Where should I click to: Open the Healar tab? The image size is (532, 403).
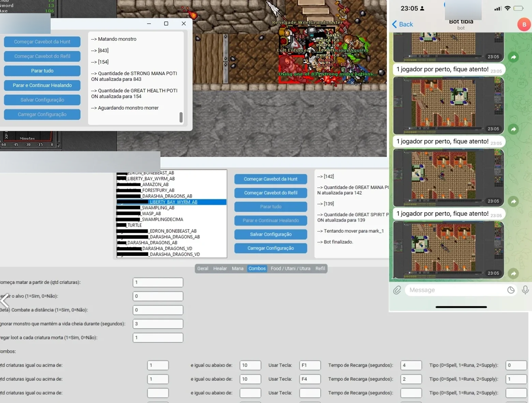pos(220,269)
